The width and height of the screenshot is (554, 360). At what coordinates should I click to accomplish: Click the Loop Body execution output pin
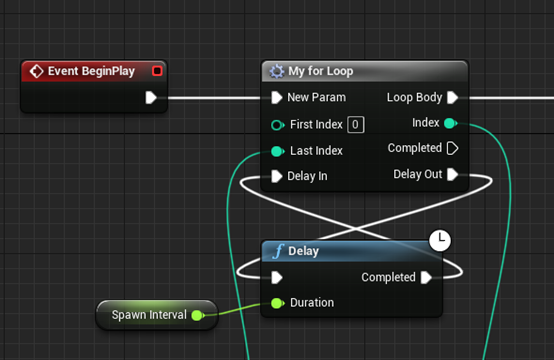[453, 98]
